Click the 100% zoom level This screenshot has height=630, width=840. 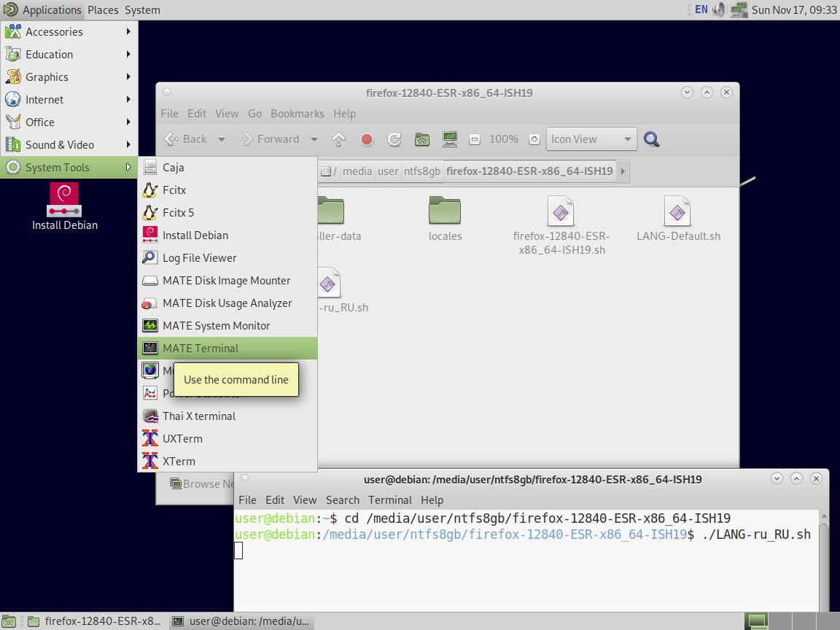[504, 139]
